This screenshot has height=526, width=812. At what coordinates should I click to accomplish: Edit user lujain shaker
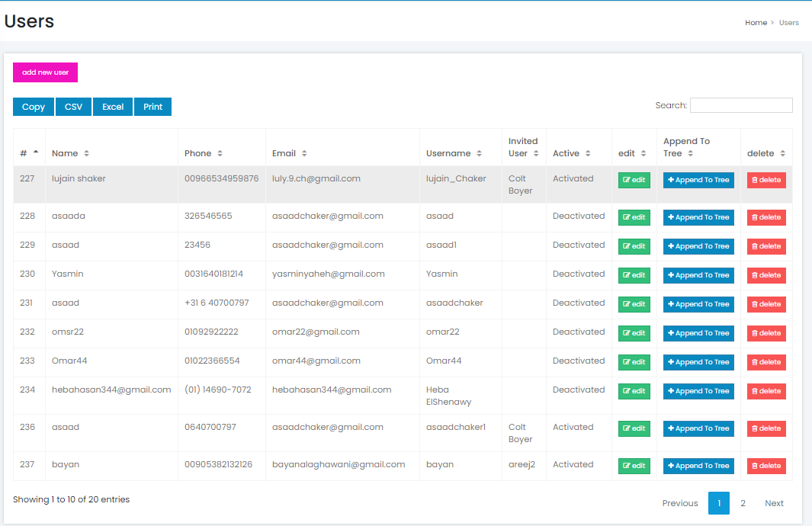[x=634, y=180]
